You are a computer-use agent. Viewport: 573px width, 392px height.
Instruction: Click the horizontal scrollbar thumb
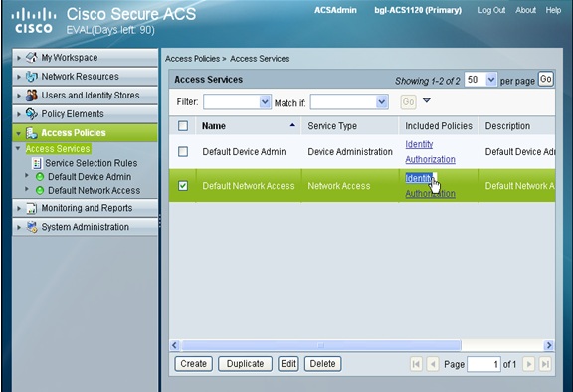click(321, 345)
